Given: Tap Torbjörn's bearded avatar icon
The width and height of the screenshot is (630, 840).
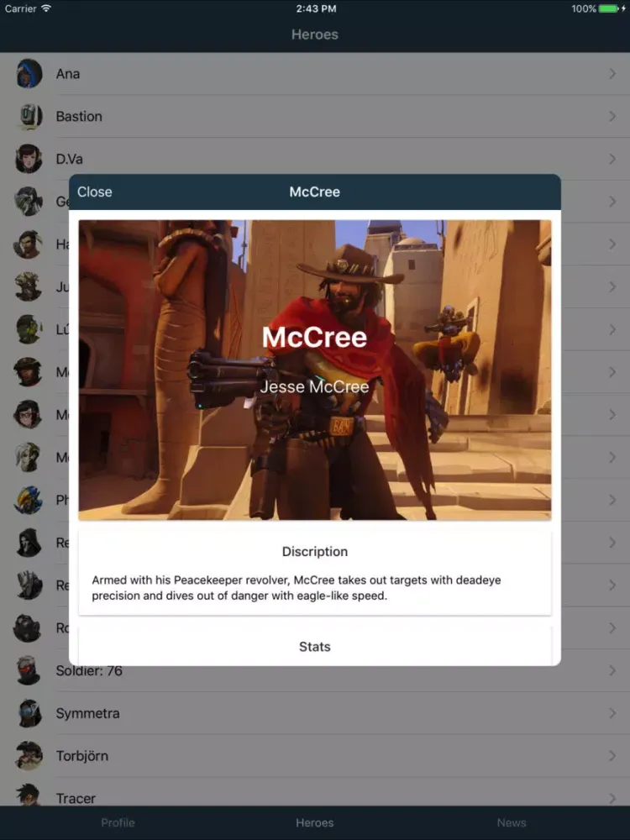Looking at the screenshot, I should click(29, 756).
